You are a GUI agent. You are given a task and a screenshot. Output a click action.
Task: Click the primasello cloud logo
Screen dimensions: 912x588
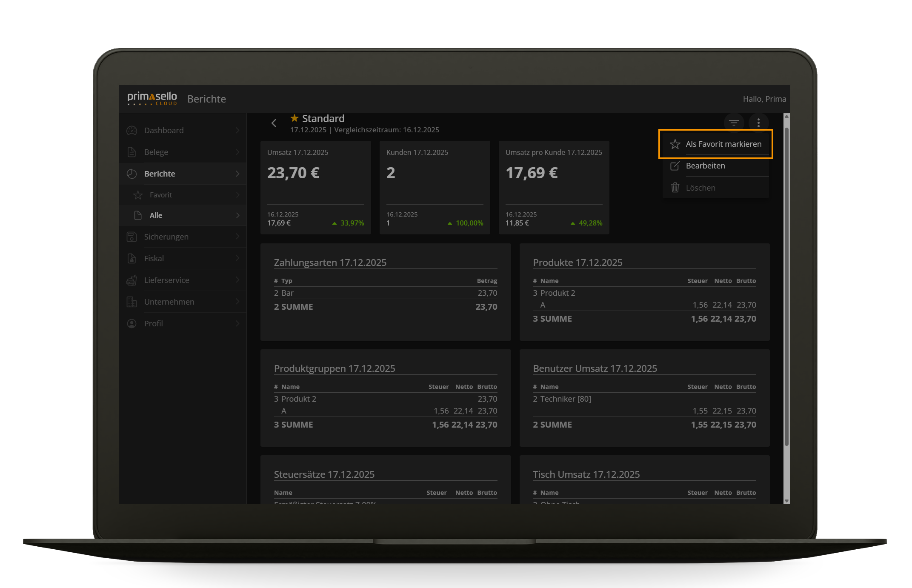pos(152,99)
